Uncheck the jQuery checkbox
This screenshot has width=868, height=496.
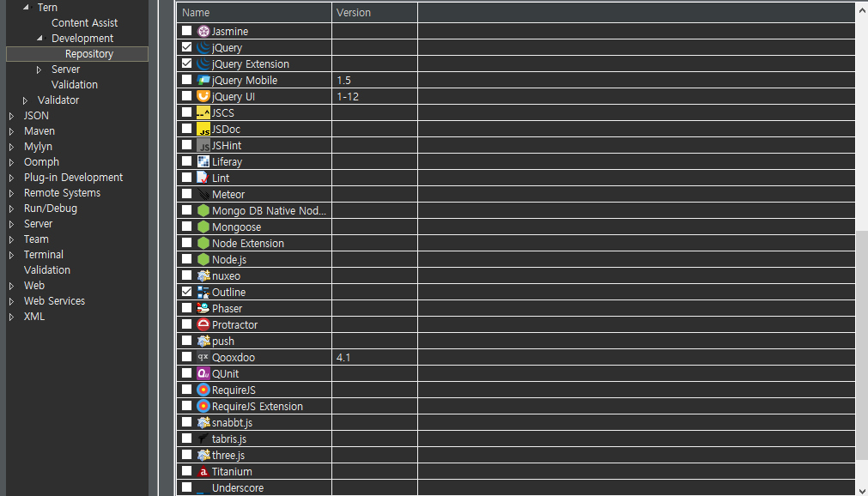tap(187, 47)
